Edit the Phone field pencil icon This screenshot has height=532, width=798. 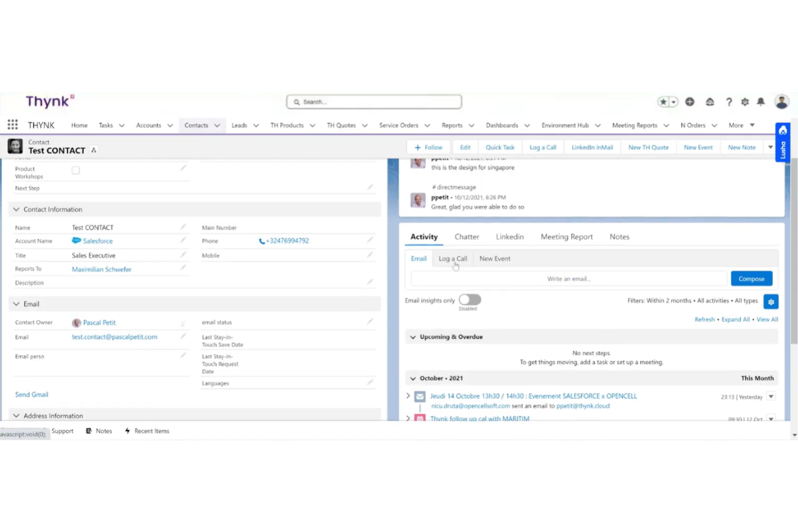[370, 240]
